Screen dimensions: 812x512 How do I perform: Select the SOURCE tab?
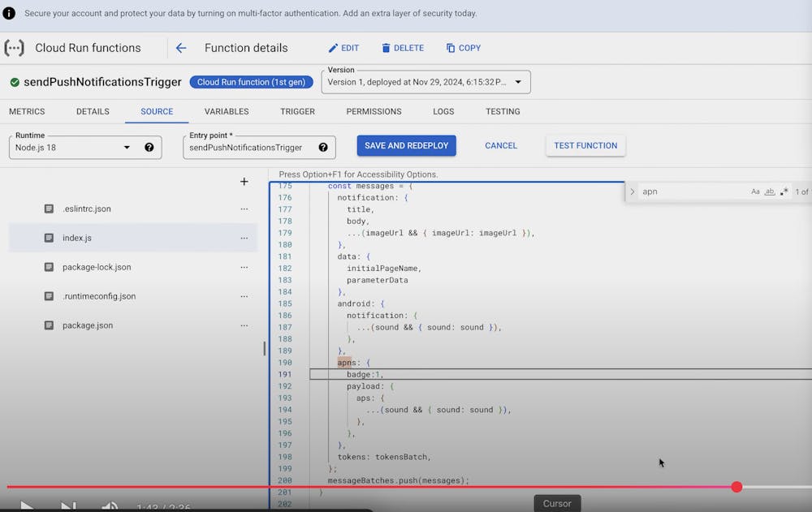(157, 111)
